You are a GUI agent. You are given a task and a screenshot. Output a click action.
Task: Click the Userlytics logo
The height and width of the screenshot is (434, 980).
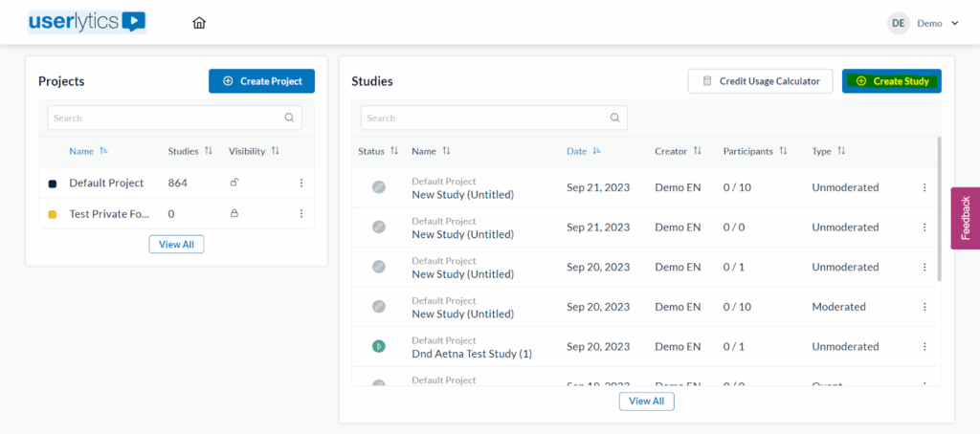point(87,22)
